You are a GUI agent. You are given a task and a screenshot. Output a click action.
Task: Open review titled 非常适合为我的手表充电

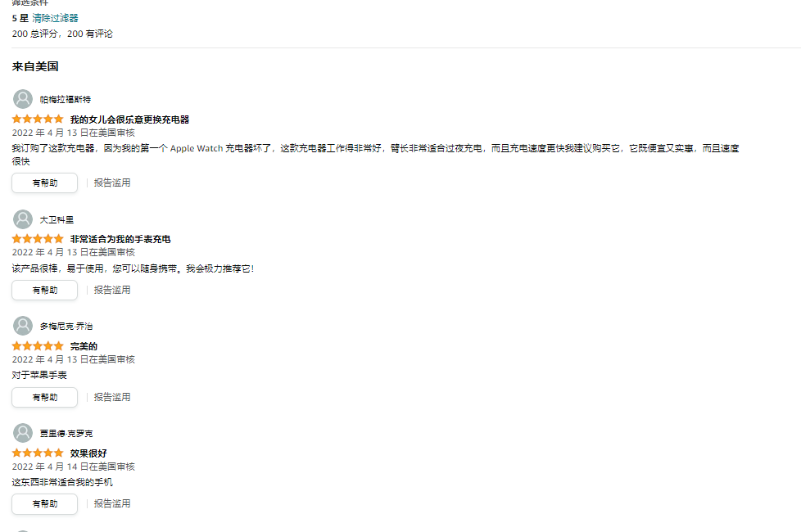[120, 239]
